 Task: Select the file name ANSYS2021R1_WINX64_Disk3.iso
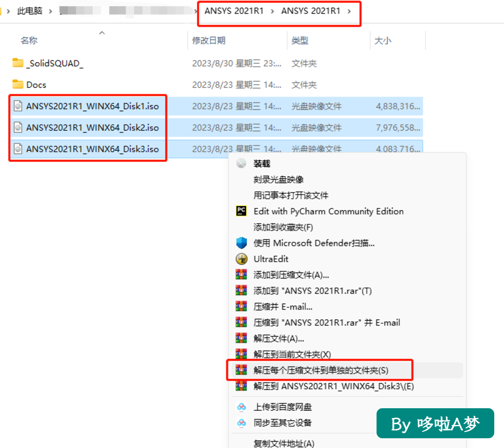point(92,149)
